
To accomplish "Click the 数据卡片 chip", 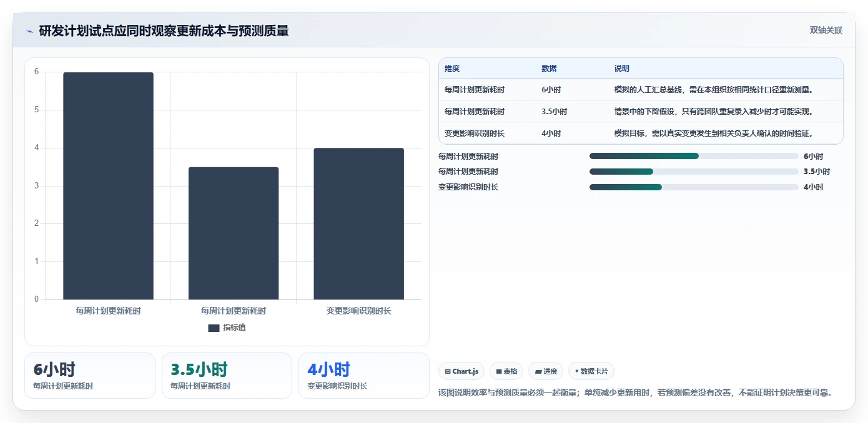I will [591, 371].
